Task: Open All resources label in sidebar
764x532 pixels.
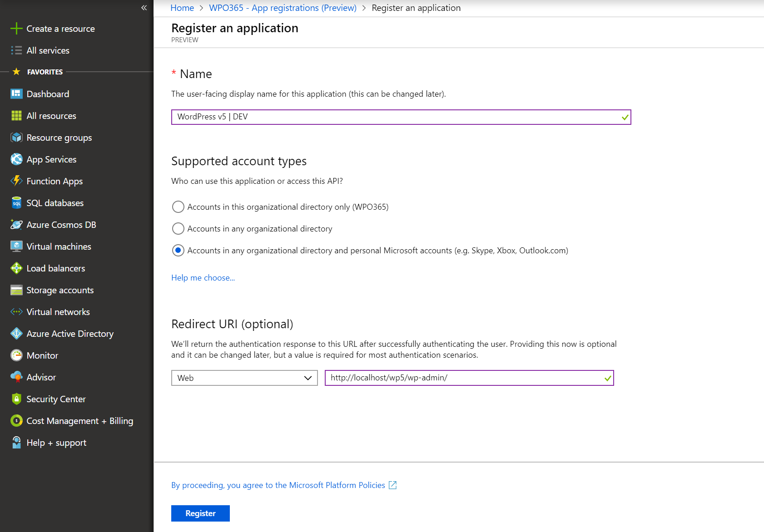Action: (x=51, y=116)
